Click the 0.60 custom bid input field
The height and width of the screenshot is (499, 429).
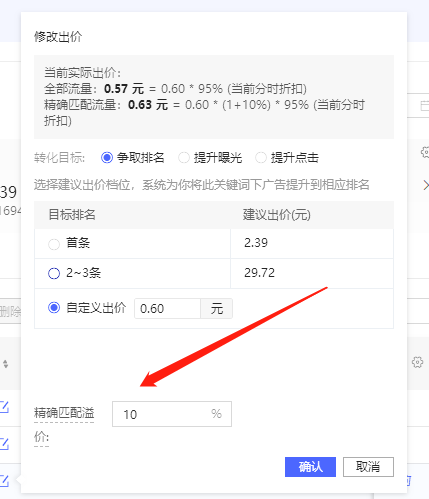coord(167,309)
